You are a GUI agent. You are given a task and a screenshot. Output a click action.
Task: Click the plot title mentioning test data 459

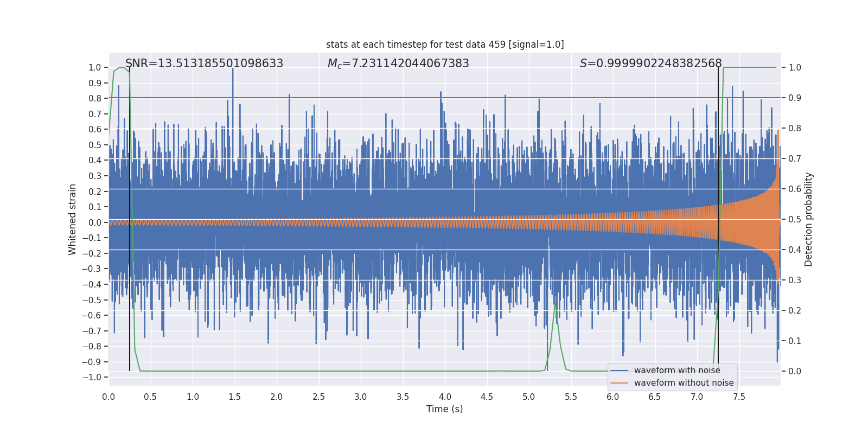click(x=445, y=44)
